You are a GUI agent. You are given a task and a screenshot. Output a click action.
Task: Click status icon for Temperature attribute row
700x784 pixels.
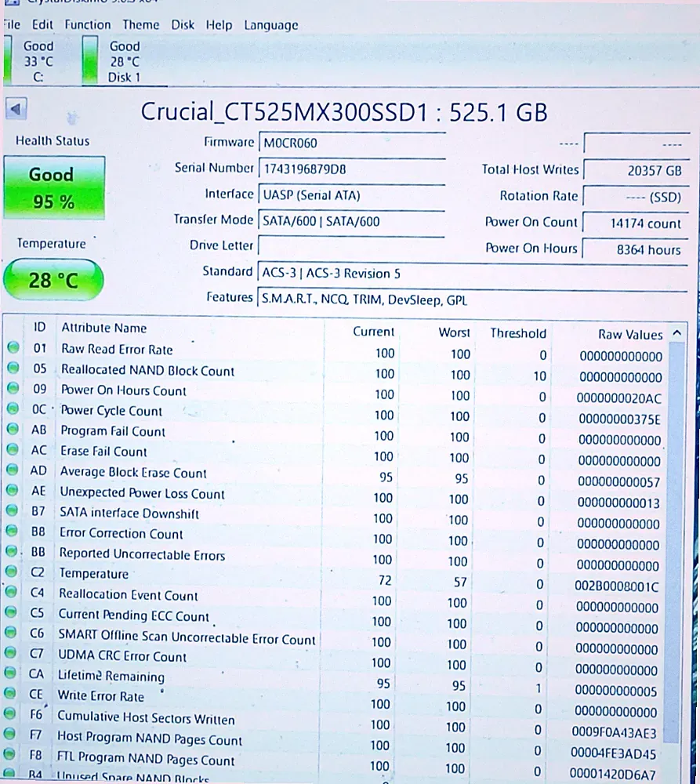tap(11, 571)
